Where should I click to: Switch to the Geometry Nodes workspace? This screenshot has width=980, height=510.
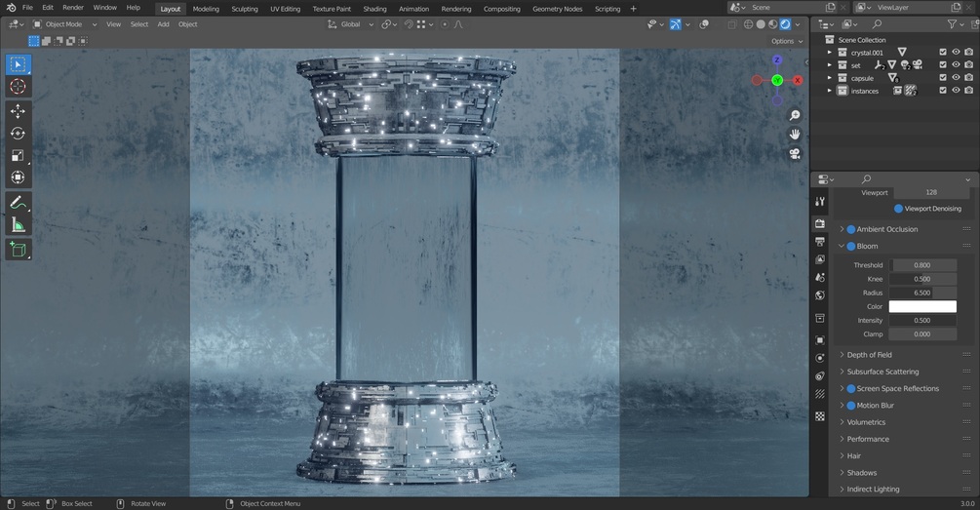(x=558, y=9)
